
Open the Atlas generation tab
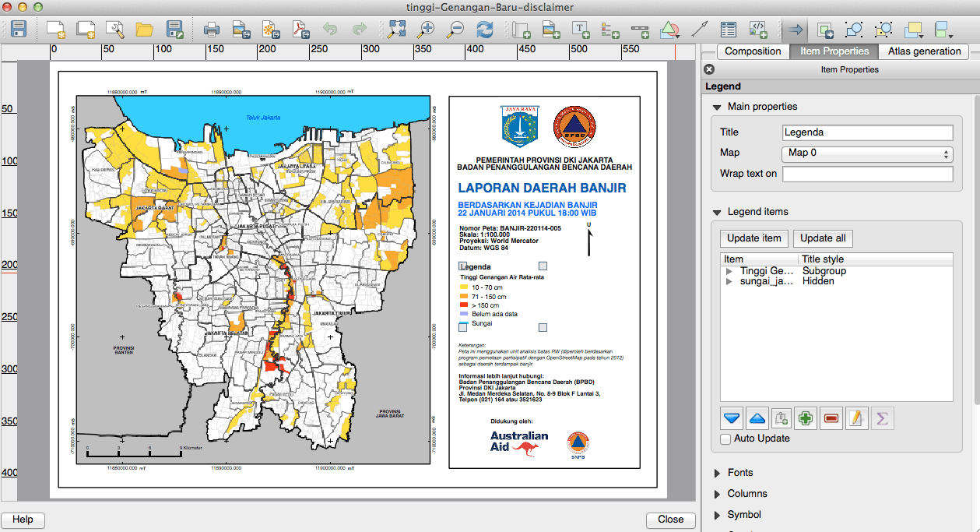(x=924, y=51)
